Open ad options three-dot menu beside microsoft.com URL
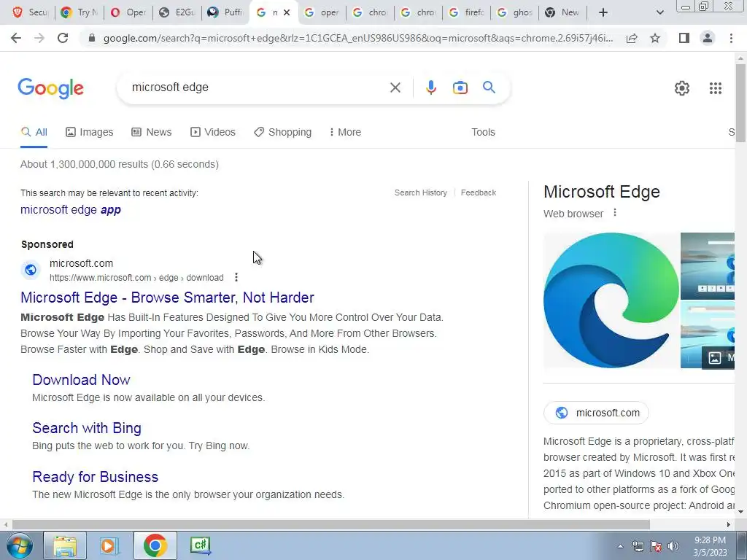This screenshot has height=560, width=747. (x=236, y=277)
